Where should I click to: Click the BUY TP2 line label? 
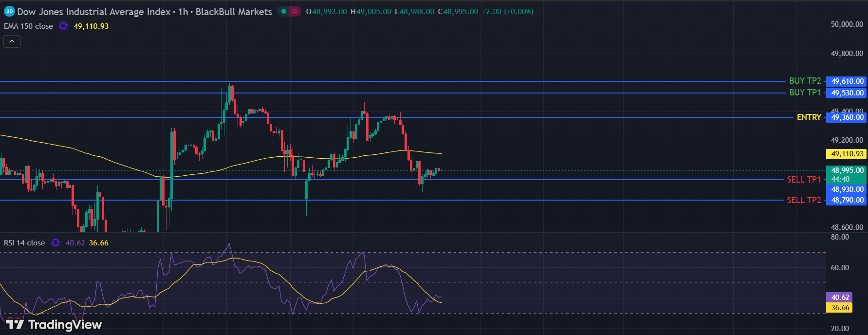click(x=805, y=81)
